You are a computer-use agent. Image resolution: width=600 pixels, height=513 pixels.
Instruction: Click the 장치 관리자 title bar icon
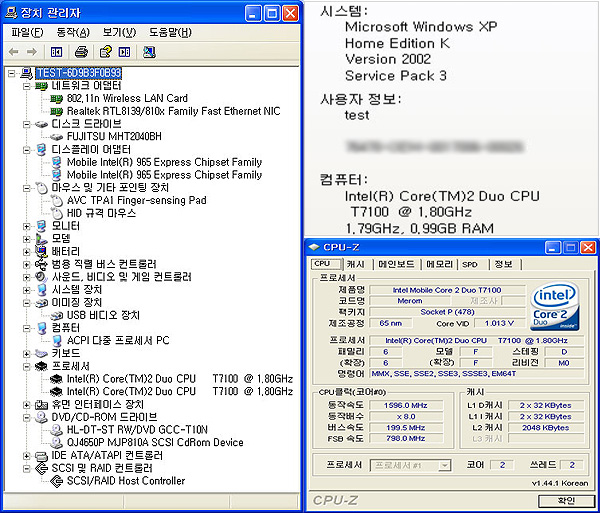(x=11, y=13)
